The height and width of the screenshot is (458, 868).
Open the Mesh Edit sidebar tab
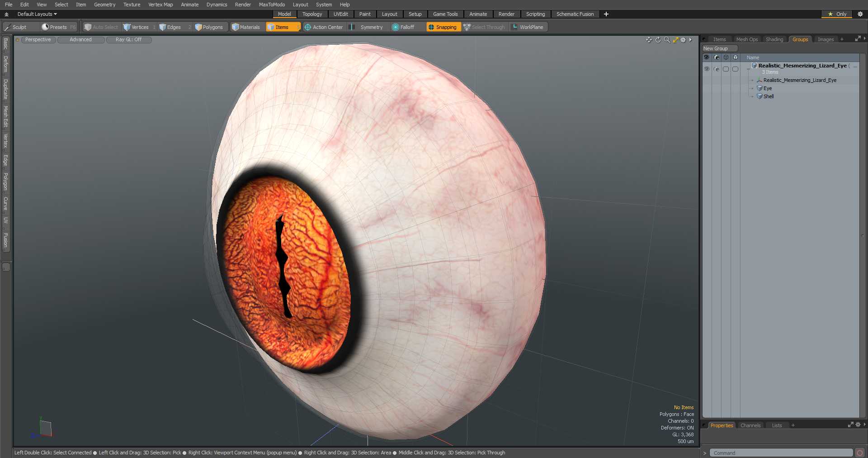pyautogui.click(x=5, y=117)
